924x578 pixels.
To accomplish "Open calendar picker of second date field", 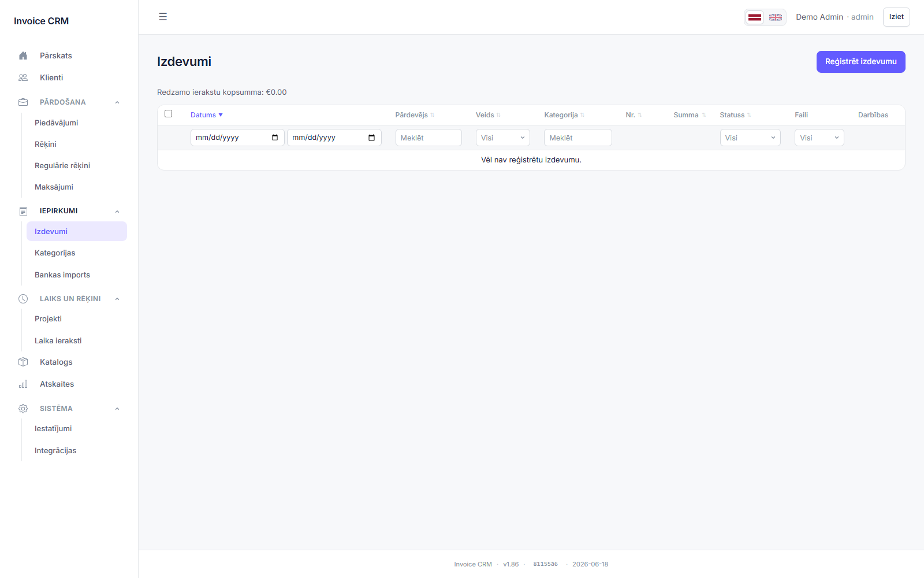I will click(371, 138).
